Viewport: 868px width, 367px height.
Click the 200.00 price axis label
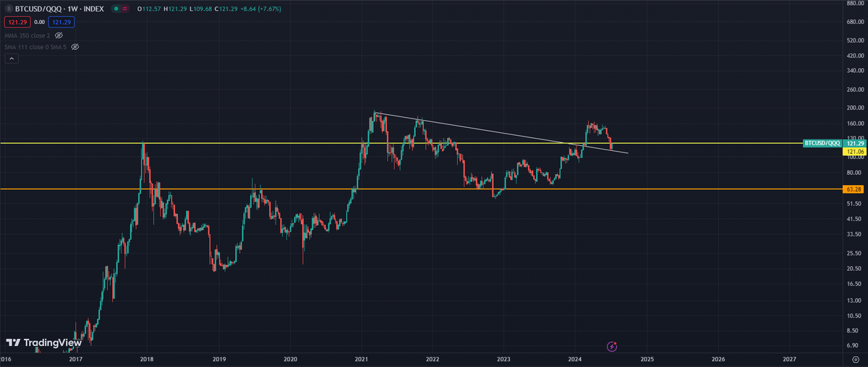(x=855, y=108)
